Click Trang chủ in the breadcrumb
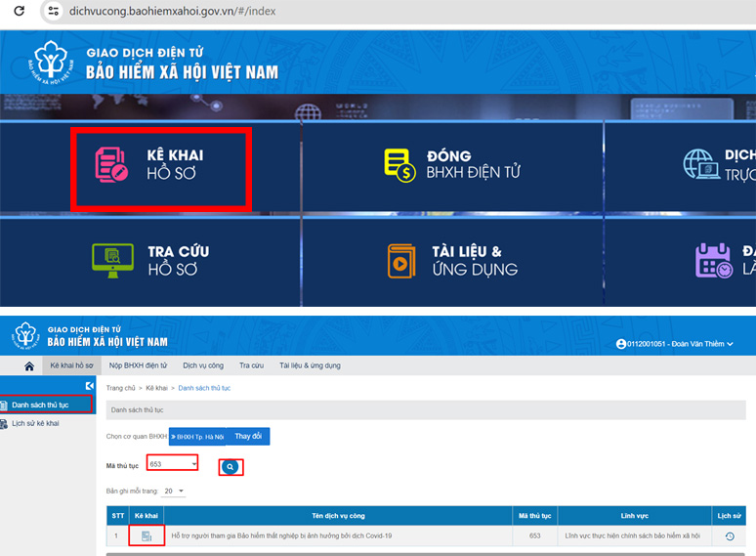756x556 pixels. click(120, 388)
